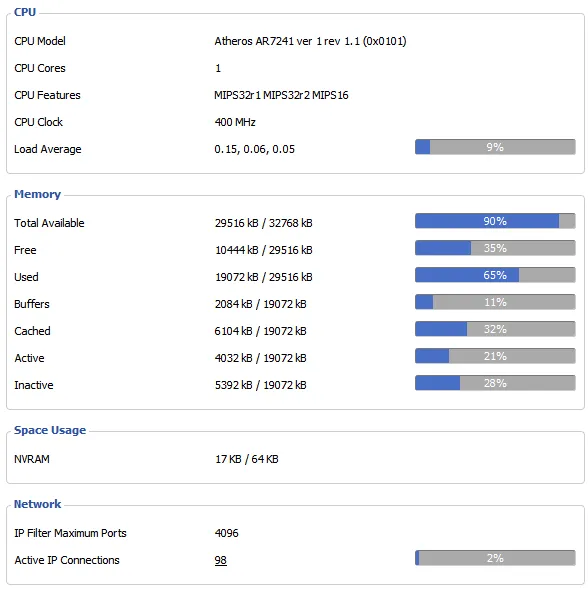The width and height of the screenshot is (588, 589).
Task: Select the Memory section heading
Action: tap(37, 194)
